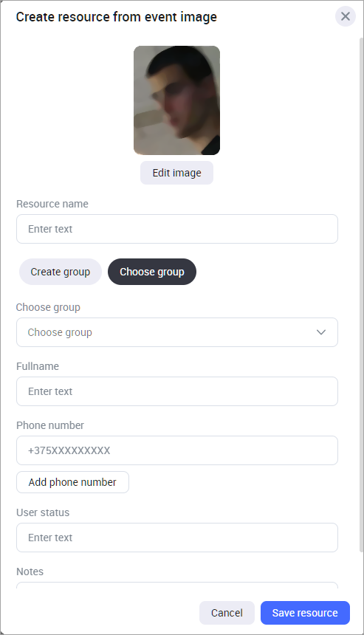Expand the chevron arrow in group selector
This screenshot has height=635, width=364.
click(x=321, y=332)
